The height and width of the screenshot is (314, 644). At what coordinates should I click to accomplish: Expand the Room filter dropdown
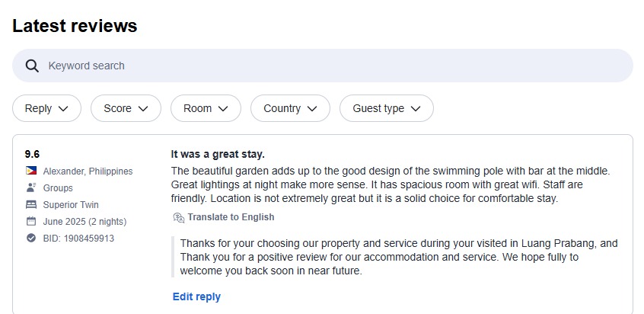tap(206, 108)
